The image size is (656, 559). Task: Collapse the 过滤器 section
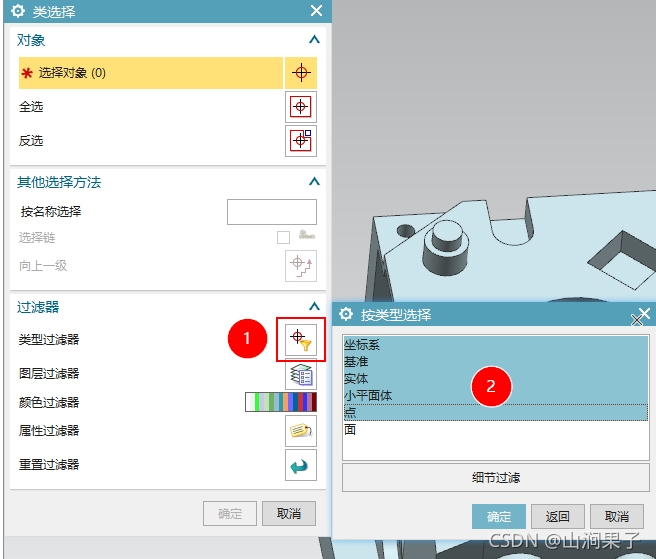click(x=314, y=306)
